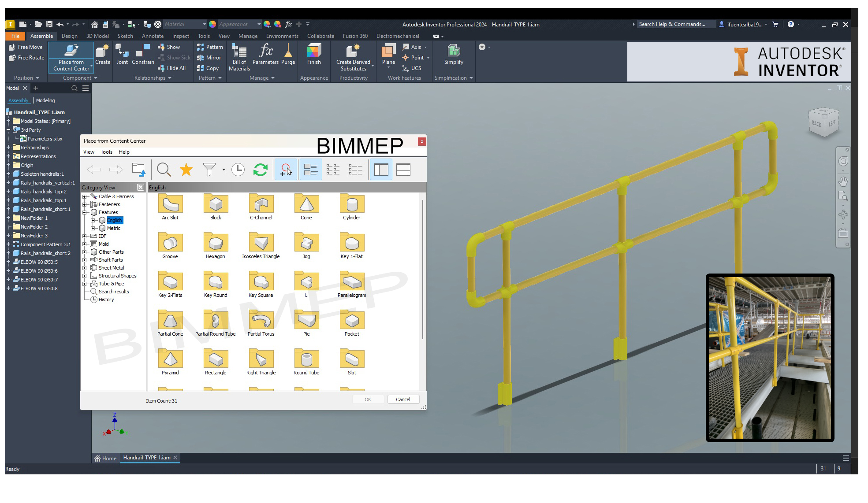Click the ViewCube BACK face
This screenshot has width=868, height=503.
[816, 124]
